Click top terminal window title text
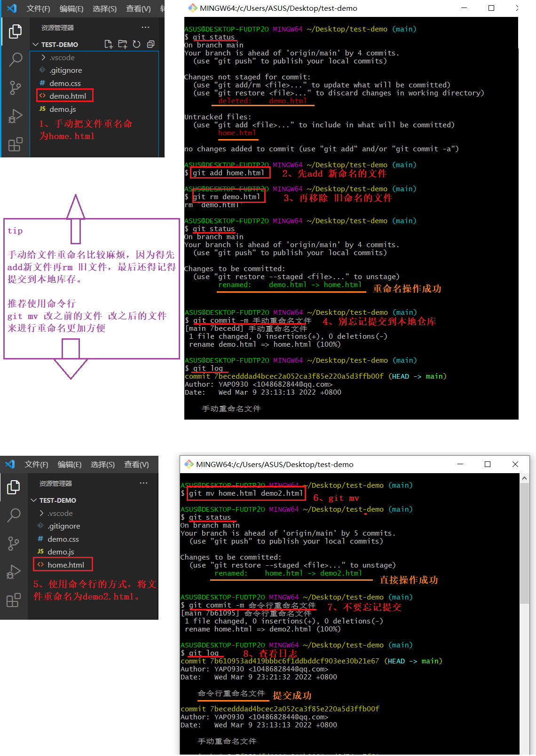 278,8
